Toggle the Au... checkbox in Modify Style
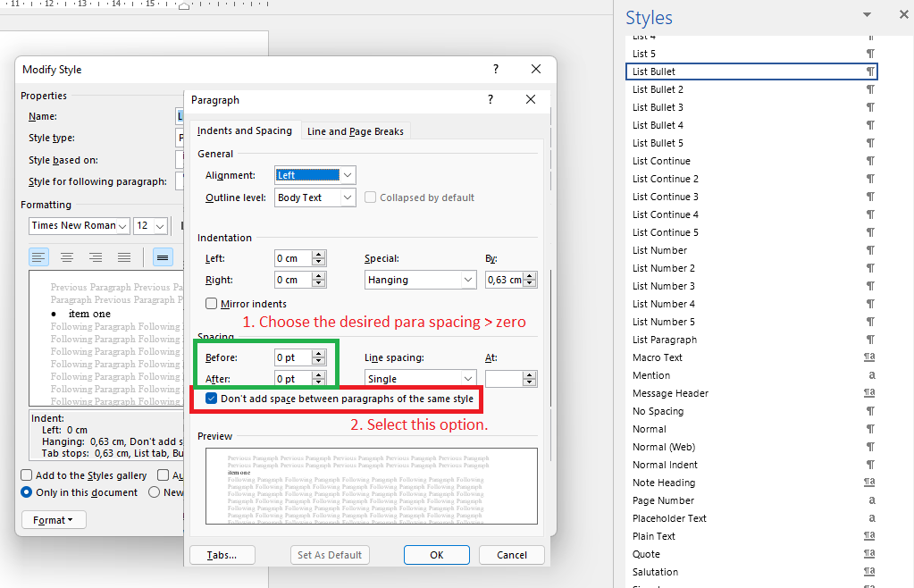The height and width of the screenshot is (588, 914). click(164, 475)
